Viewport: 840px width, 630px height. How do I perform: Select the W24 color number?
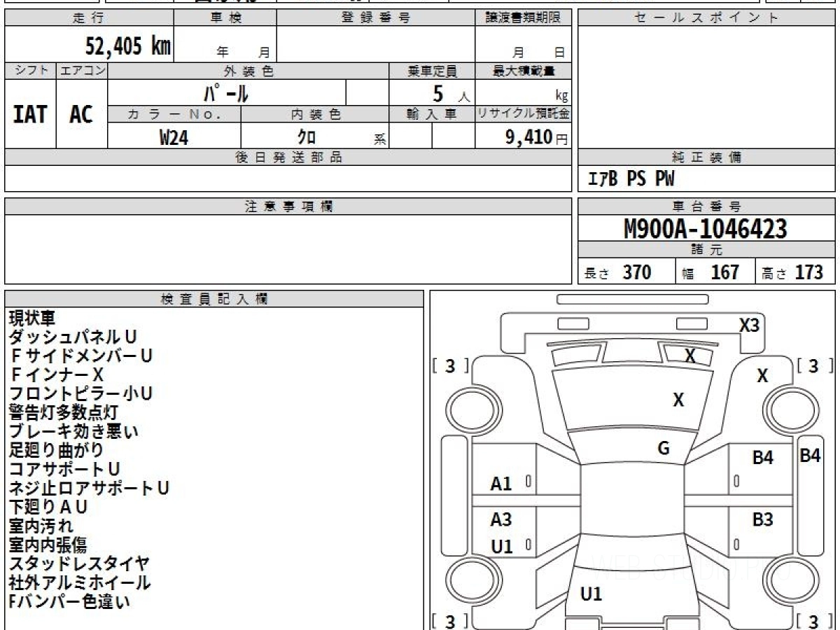click(x=174, y=137)
